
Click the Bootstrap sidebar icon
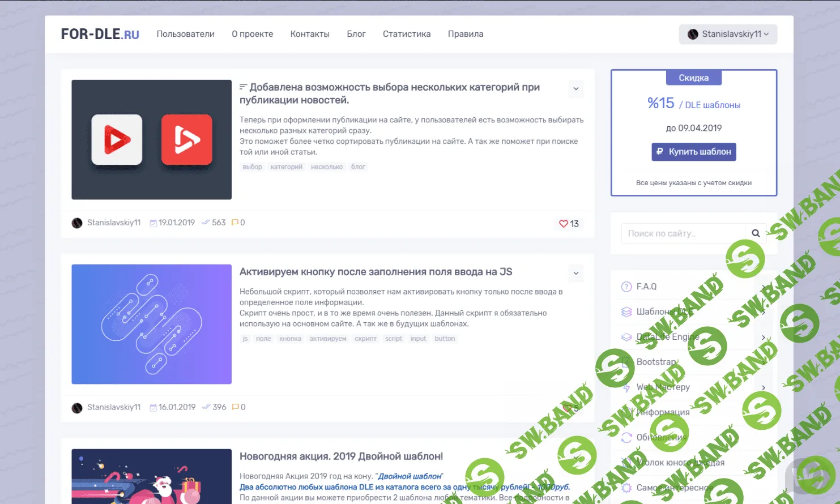626,361
